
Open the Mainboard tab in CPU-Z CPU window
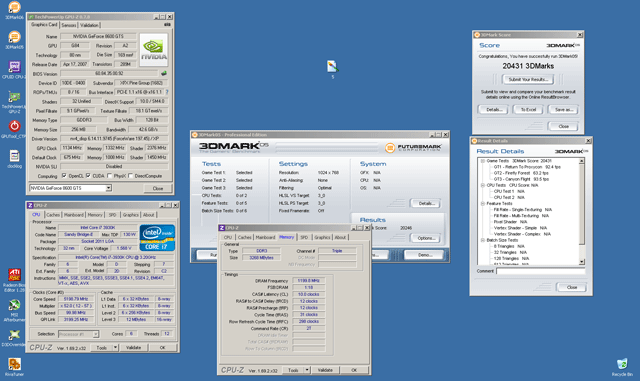click(x=74, y=215)
